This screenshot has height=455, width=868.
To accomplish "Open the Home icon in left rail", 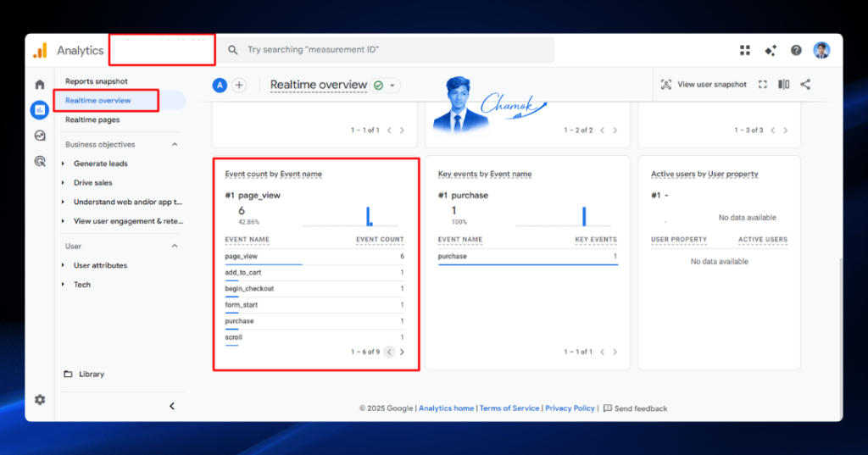I will point(40,85).
